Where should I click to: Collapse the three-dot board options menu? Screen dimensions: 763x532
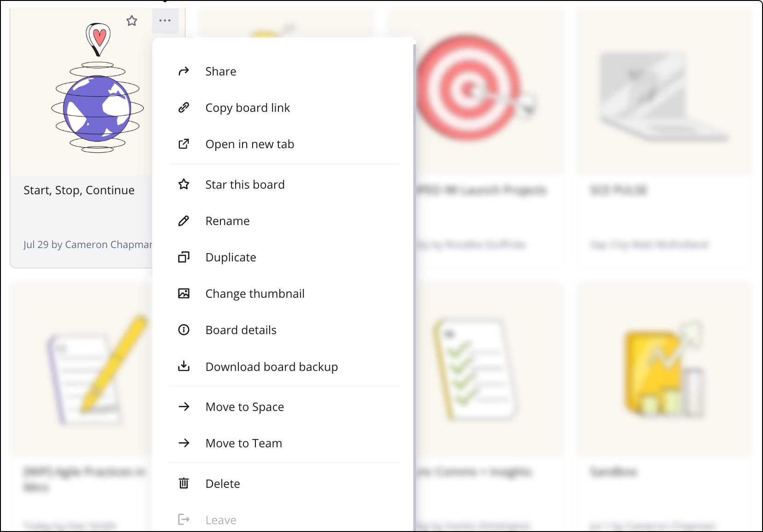pyautogui.click(x=165, y=21)
